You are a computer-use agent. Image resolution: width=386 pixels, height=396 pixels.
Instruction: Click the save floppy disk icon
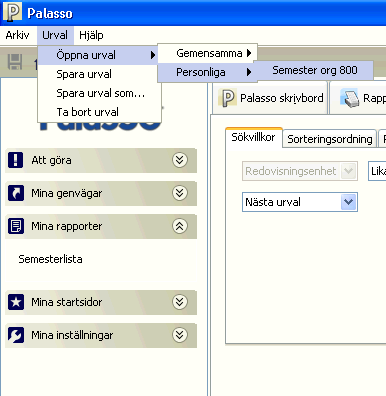pos(15,62)
